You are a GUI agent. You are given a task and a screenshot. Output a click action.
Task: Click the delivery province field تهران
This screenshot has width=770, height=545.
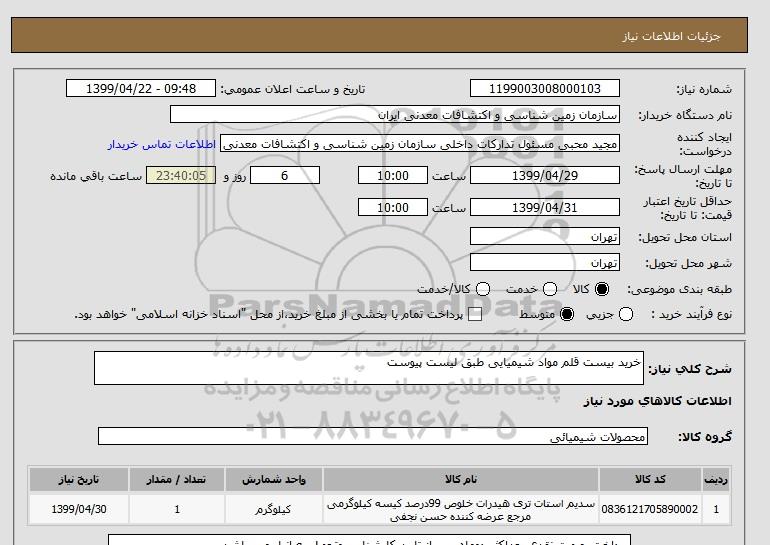click(x=545, y=237)
